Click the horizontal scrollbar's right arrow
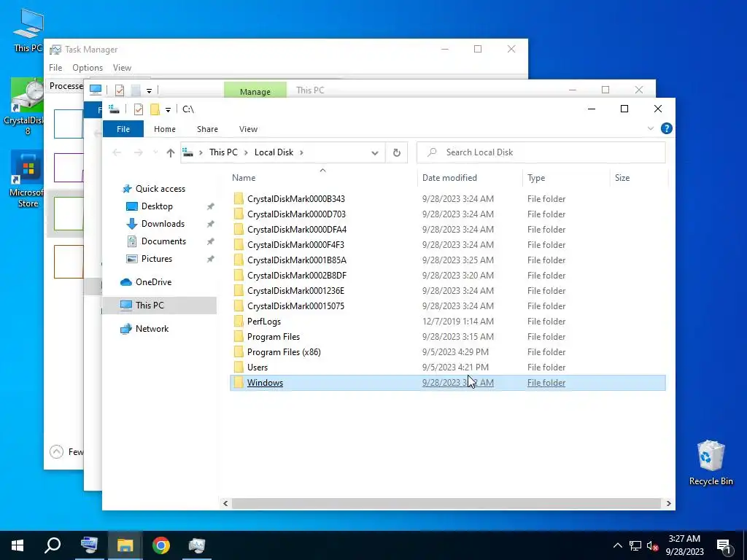Image resolution: width=747 pixels, height=560 pixels. (x=668, y=503)
